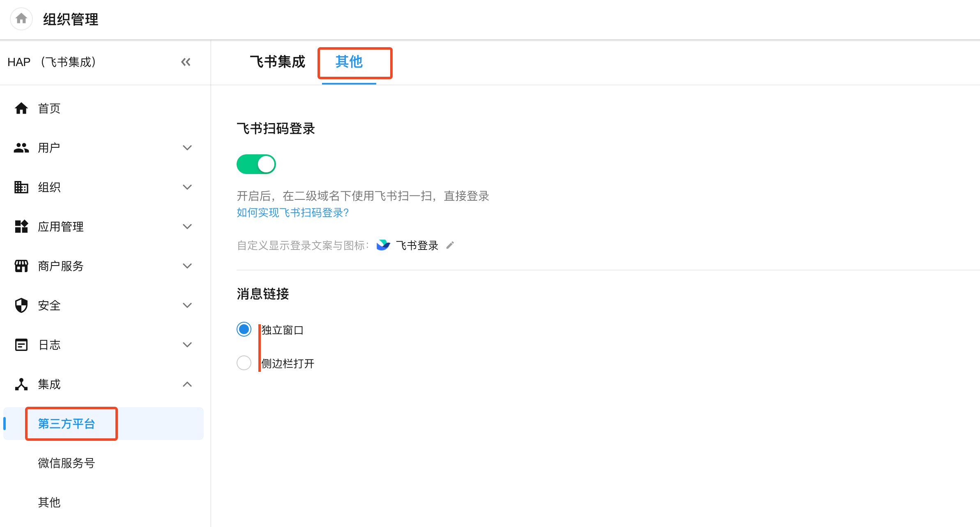Edit 飞书登录 text with pencil icon
This screenshot has height=527, width=980.
[450, 245]
